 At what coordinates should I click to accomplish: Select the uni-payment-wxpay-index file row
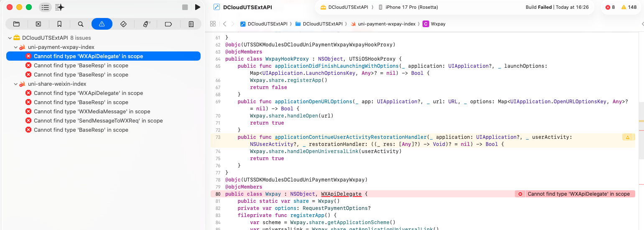click(103, 47)
